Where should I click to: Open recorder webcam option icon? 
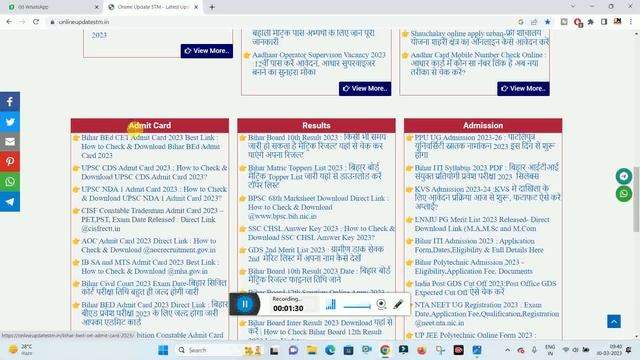point(381,304)
